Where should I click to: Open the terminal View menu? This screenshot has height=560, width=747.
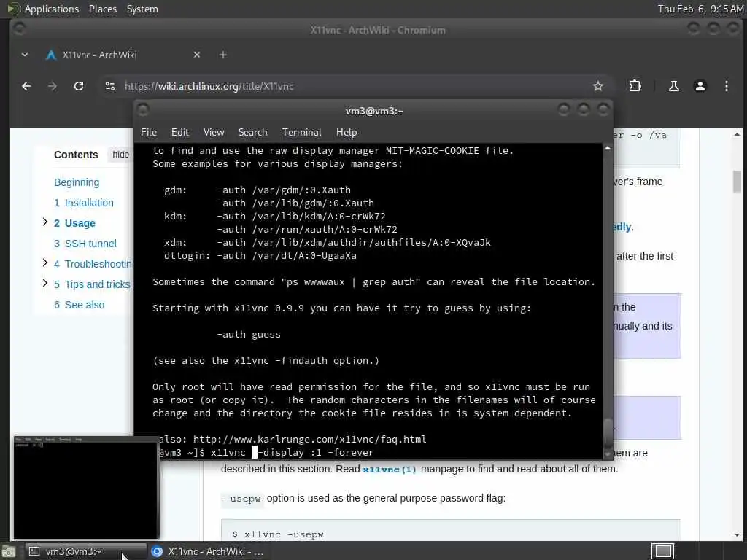pyautogui.click(x=214, y=133)
